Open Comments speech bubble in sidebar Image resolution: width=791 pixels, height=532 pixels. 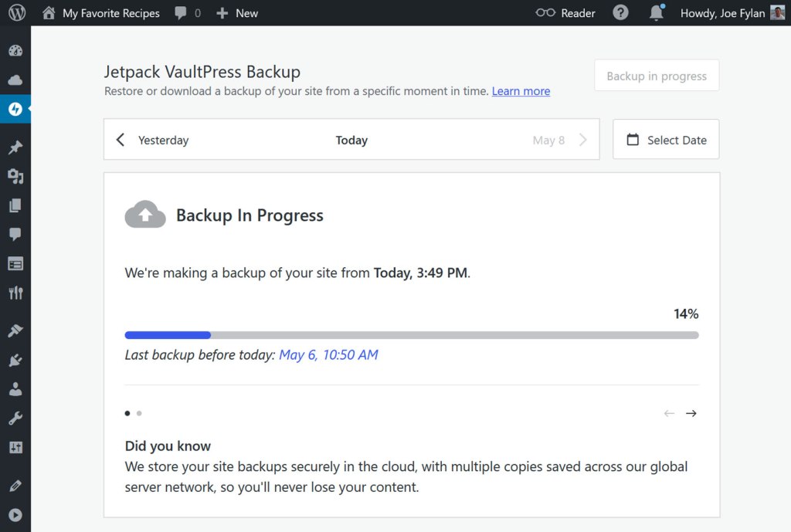(15, 234)
